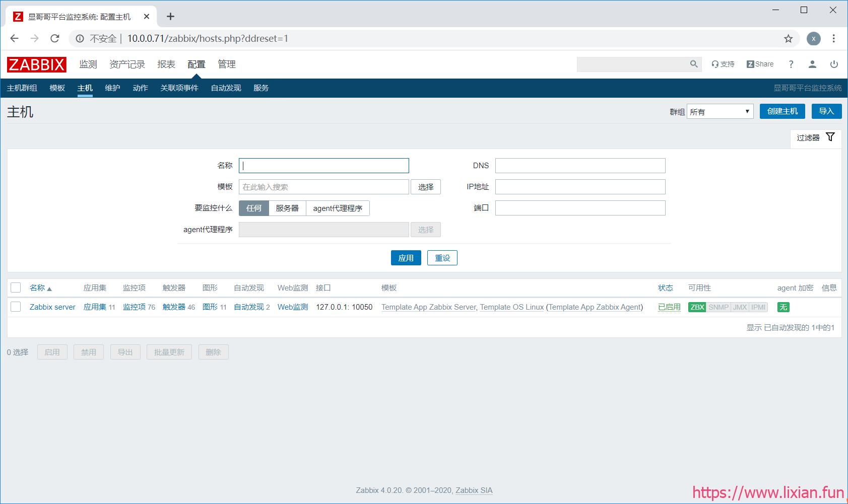The image size is (848, 504).
Task: Click the IPMI availability badge
Action: 758,307
